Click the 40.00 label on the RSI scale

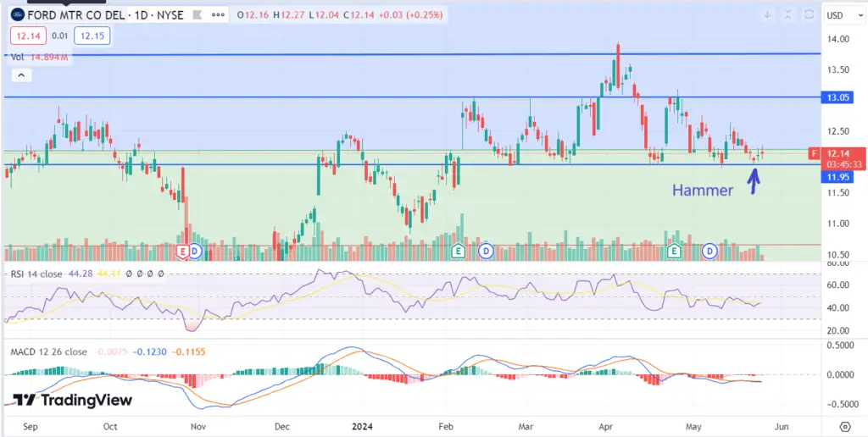[x=837, y=307]
